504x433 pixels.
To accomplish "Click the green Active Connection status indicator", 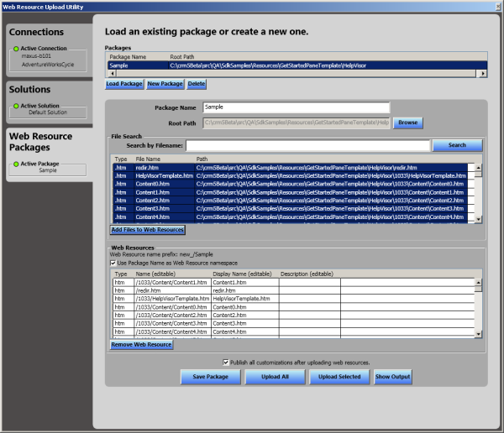I will 16,48.
